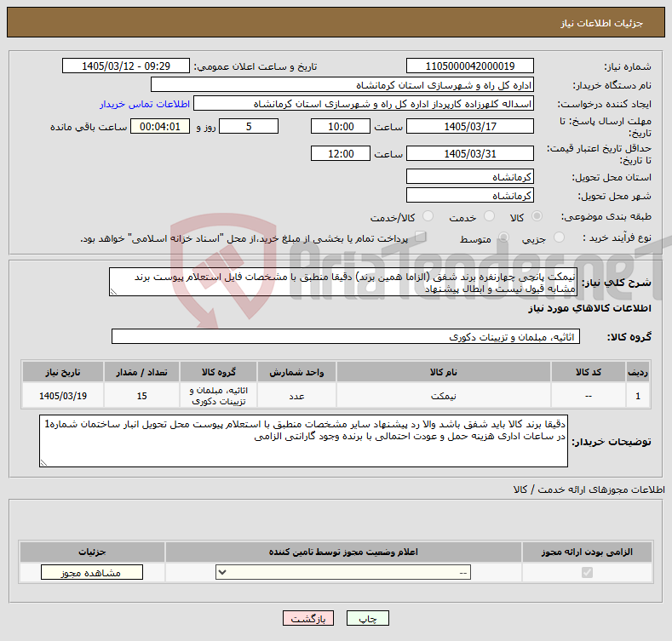This screenshot has width=672, height=641.
Task: Click the price validity time 12:00
Action: (341, 153)
